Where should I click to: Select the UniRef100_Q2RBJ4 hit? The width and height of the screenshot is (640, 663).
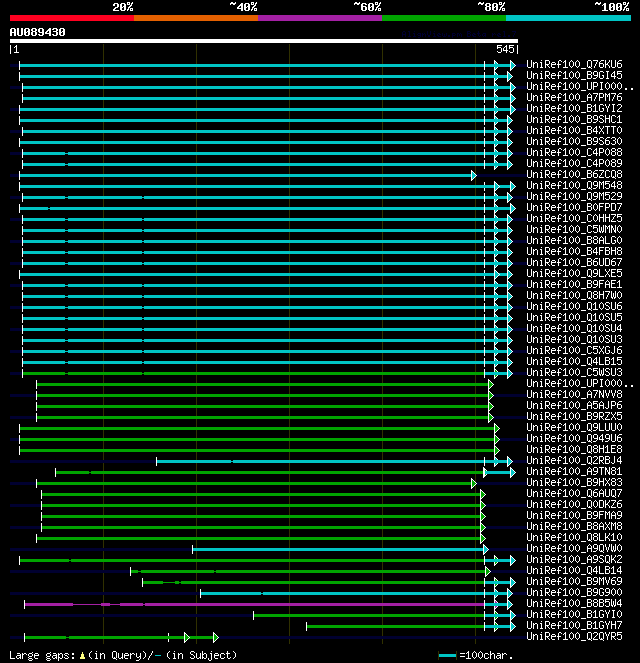pos(574,460)
